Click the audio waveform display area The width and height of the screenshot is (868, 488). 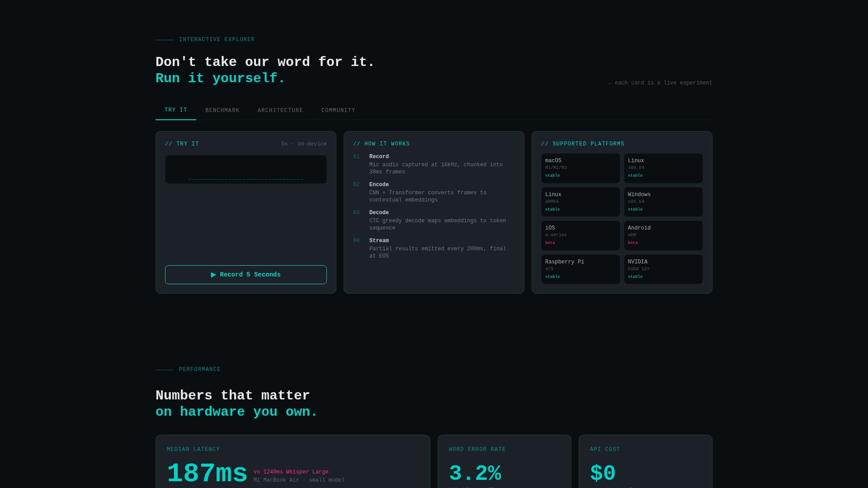pyautogui.click(x=246, y=169)
